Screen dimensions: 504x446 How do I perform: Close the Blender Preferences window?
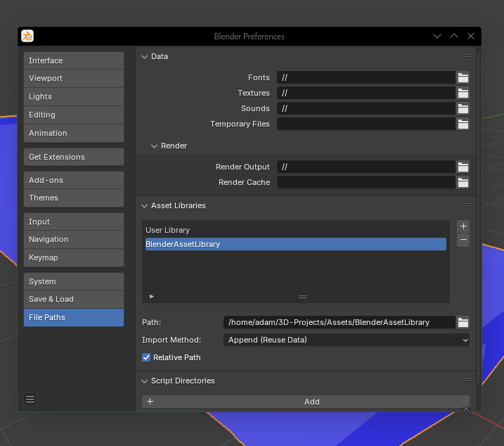point(471,36)
